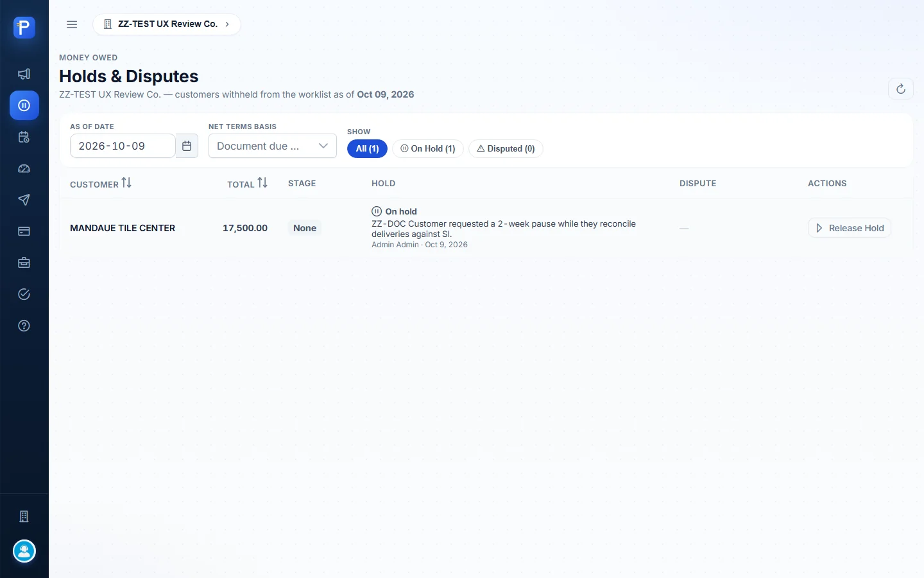This screenshot has width=924, height=578.
Task: Open the help question mark icon
Action: click(x=24, y=326)
